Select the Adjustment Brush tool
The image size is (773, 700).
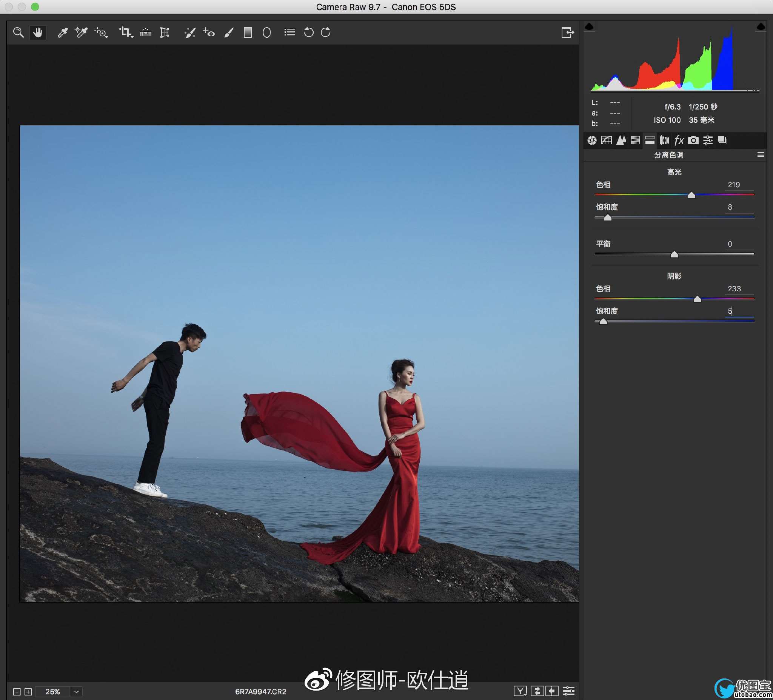229,32
